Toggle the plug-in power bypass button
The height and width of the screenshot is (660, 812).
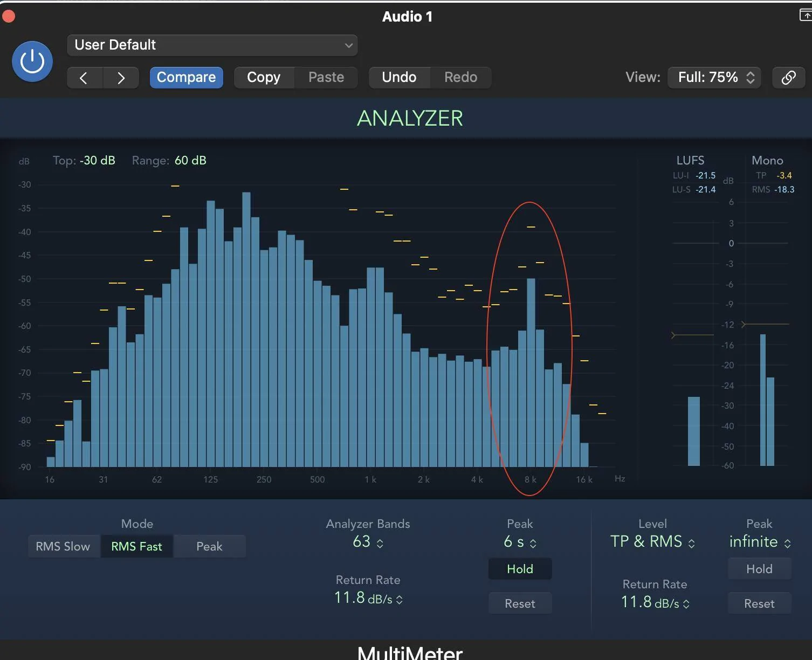click(32, 61)
